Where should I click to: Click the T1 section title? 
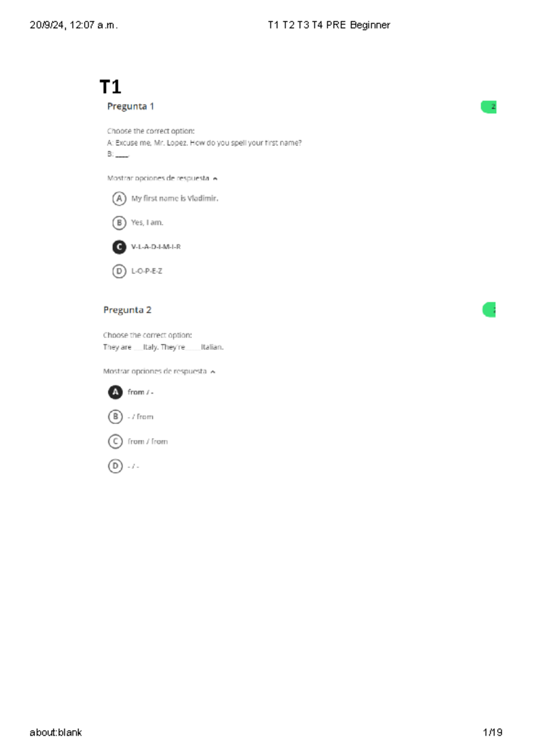[x=110, y=87]
